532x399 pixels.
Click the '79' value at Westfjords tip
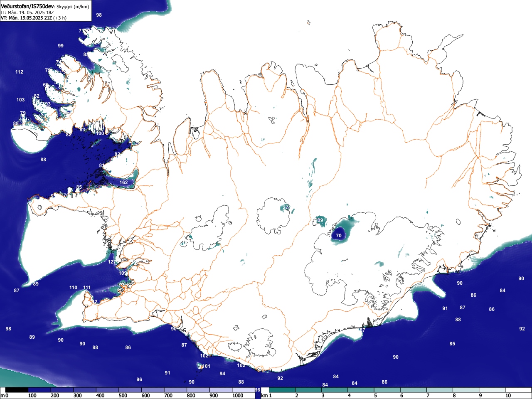point(23,113)
